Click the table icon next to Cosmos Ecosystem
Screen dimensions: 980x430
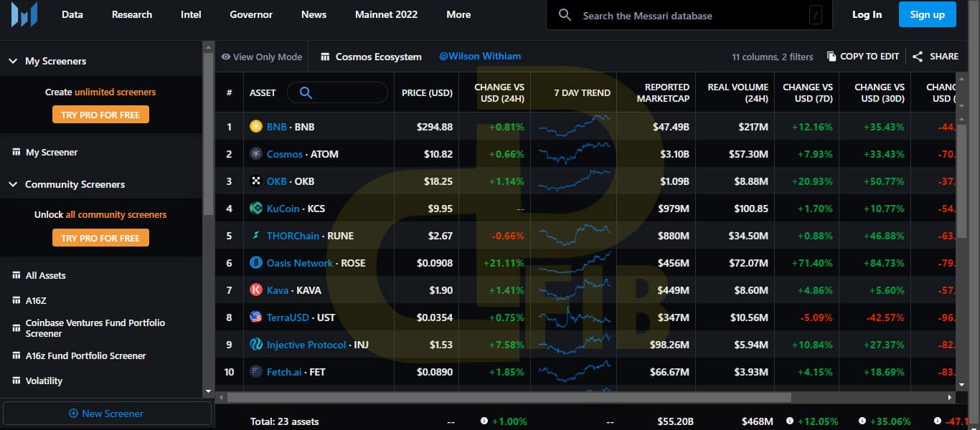(325, 57)
